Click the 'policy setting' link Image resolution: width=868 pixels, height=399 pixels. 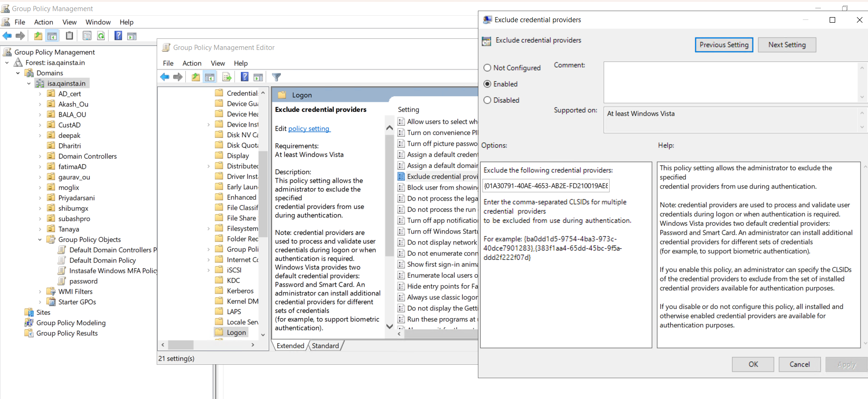pyautogui.click(x=309, y=129)
